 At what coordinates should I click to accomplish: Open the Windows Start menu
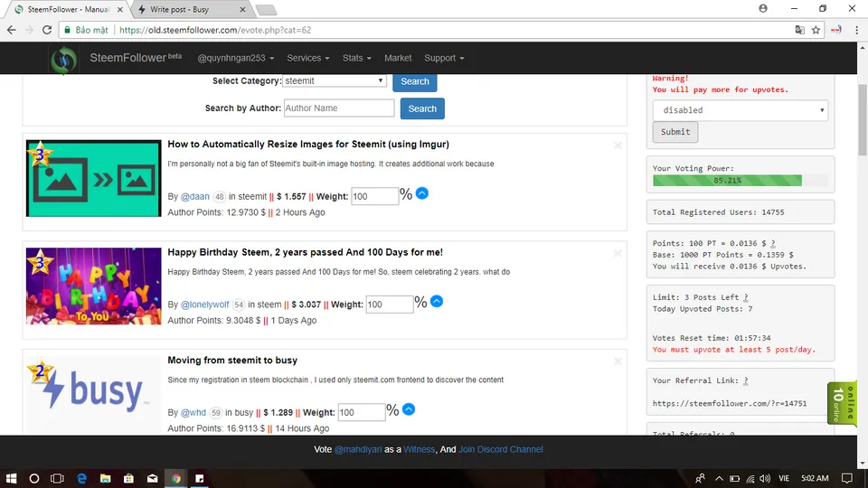coord(11,478)
